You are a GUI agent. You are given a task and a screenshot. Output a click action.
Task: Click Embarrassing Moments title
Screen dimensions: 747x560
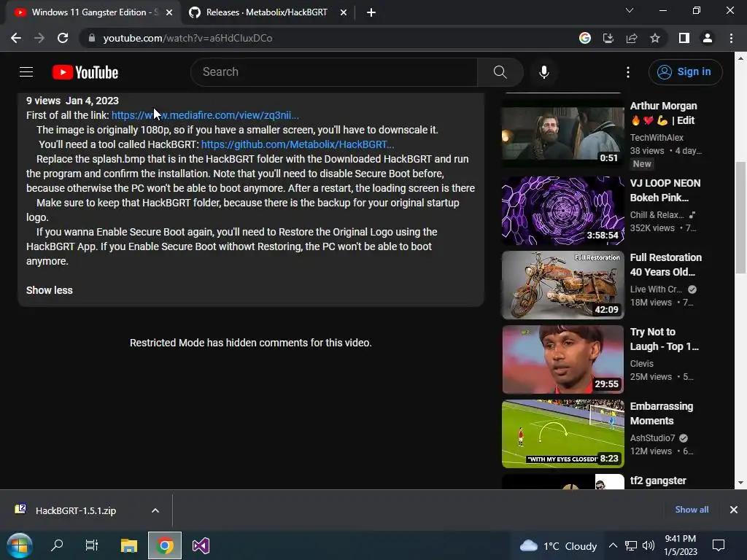(661, 413)
